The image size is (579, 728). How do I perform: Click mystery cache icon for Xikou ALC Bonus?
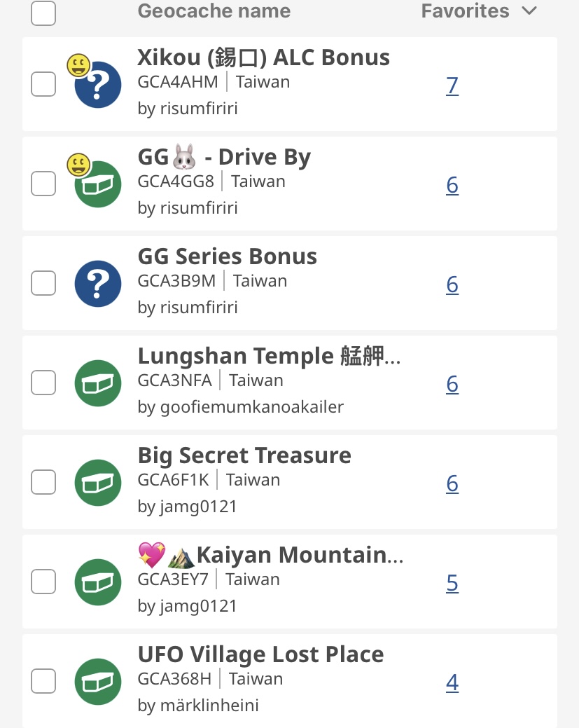tap(98, 85)
